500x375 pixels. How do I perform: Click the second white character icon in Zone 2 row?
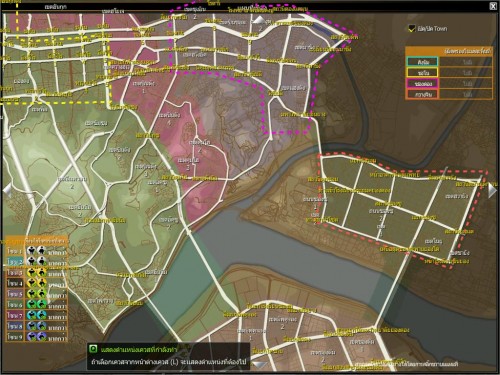[42, 261]
